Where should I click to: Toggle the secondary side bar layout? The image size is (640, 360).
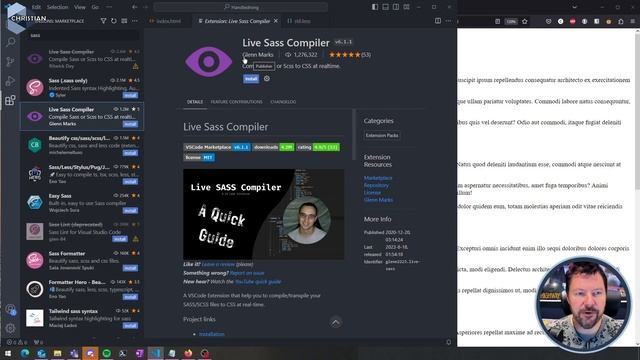click(396, 7)
